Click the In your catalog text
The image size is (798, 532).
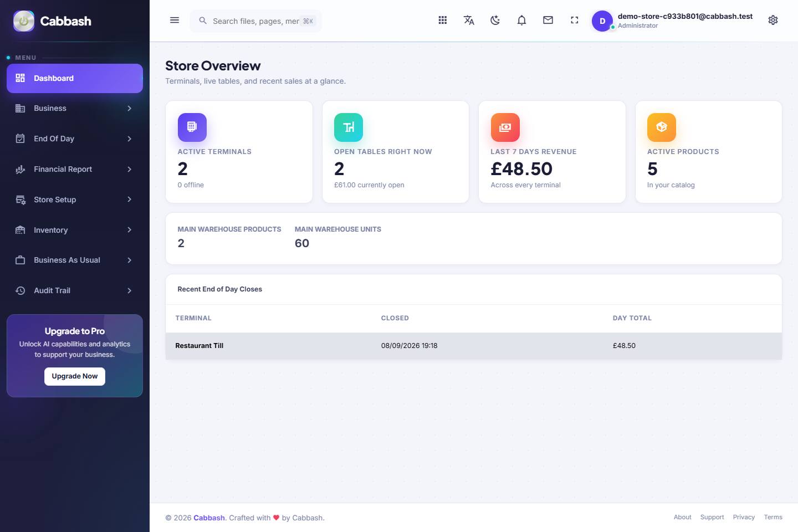(671, 185)
